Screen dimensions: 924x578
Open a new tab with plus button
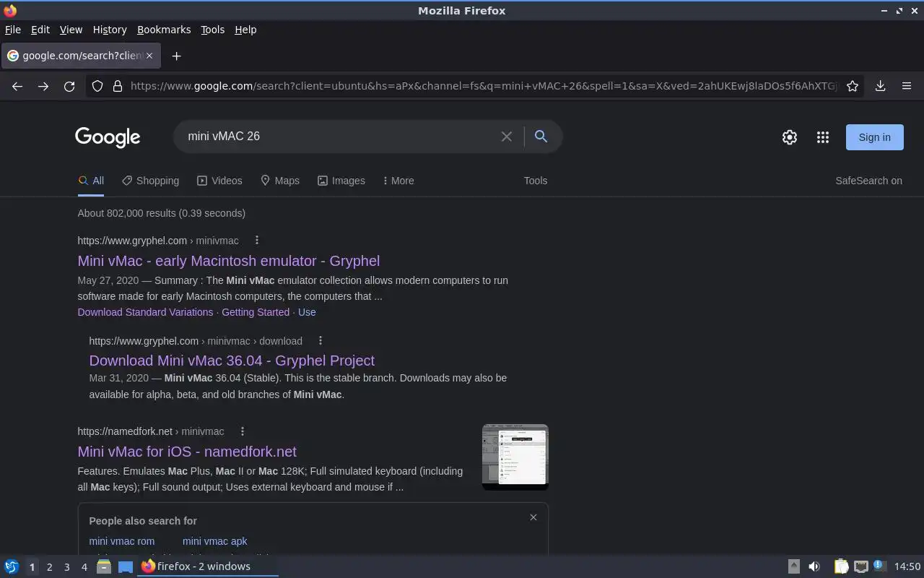tap(176, 56)
